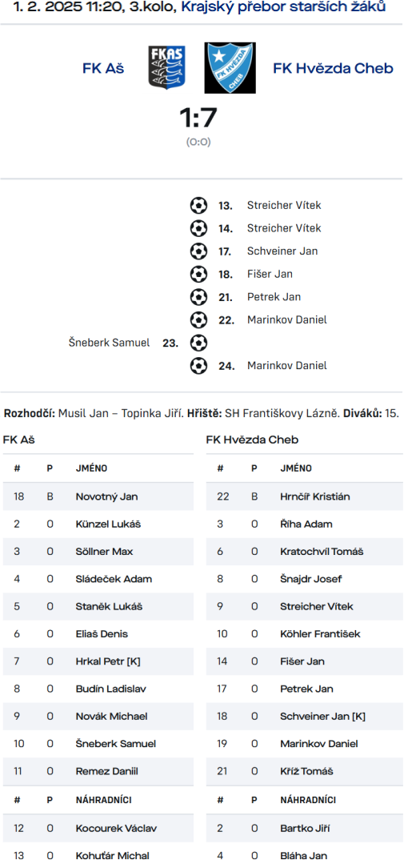Select goalkeeper Novotný Jan in FK Aš lineup
Screen dimensions: 404x868
[x=98, y=496]
